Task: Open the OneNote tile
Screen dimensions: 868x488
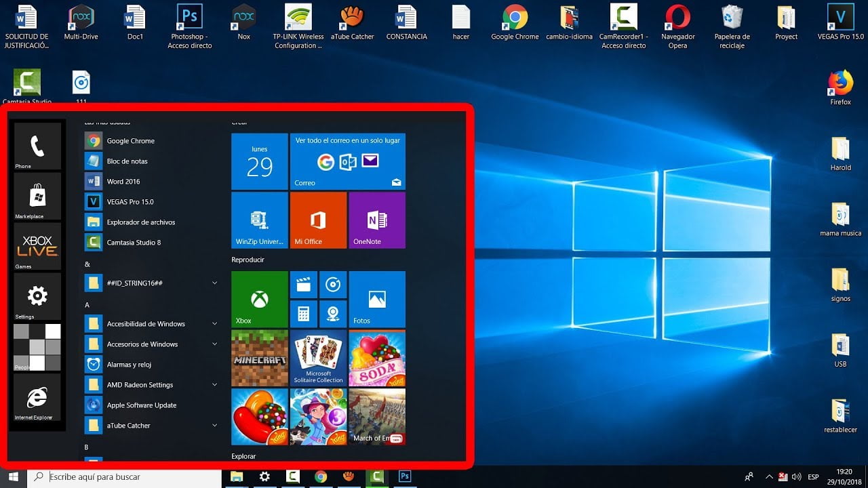Action: click(377, 220)
